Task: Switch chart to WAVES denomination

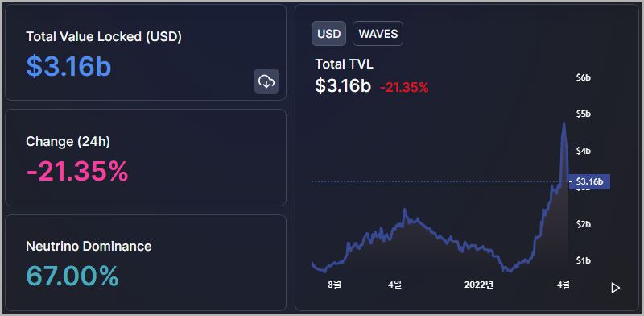Action: [378, 33]
